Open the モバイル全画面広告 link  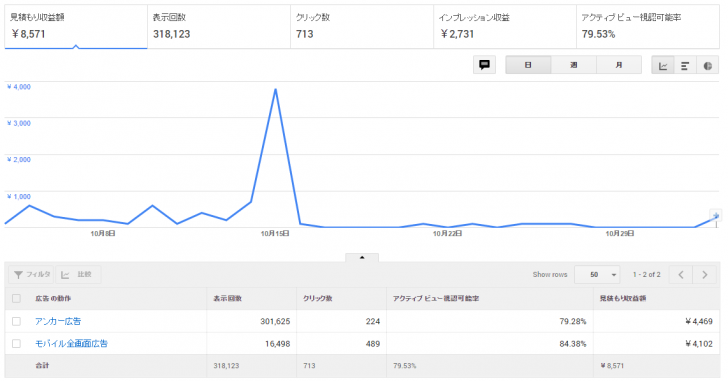pyautogui.click(x=72, y=343)
